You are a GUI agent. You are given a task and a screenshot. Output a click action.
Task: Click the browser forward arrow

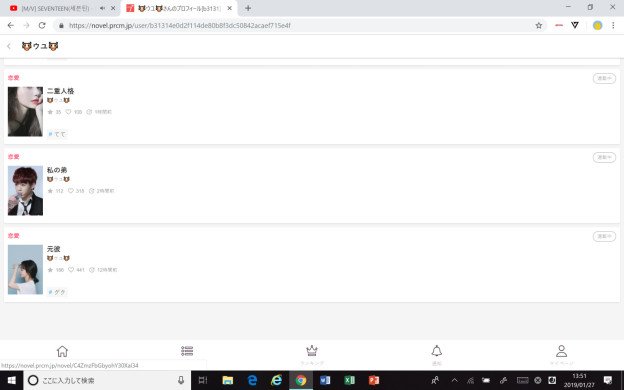[26, 25]
